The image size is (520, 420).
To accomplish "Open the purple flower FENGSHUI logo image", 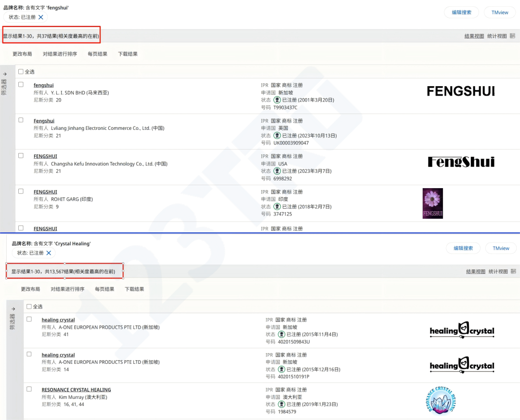I will tap(433, 204).
